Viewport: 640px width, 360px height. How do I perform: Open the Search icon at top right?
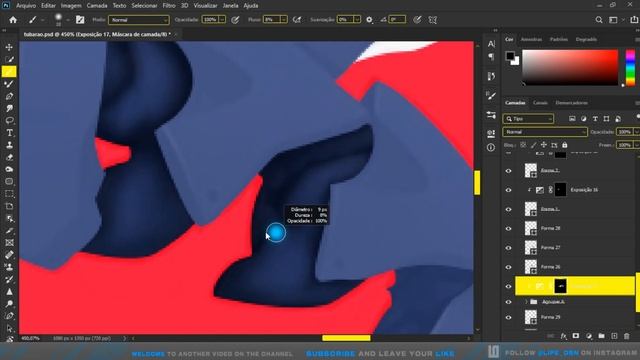point(599,20)
